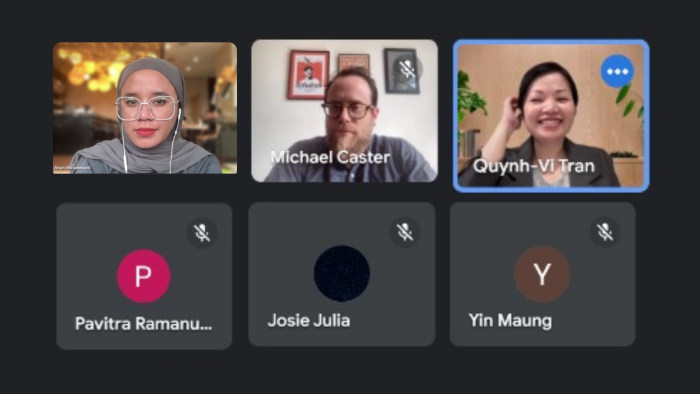Click the muted microphone icon on Pavitra's tile
Screen dimensions: 700x394
click(x=202, y=232)
